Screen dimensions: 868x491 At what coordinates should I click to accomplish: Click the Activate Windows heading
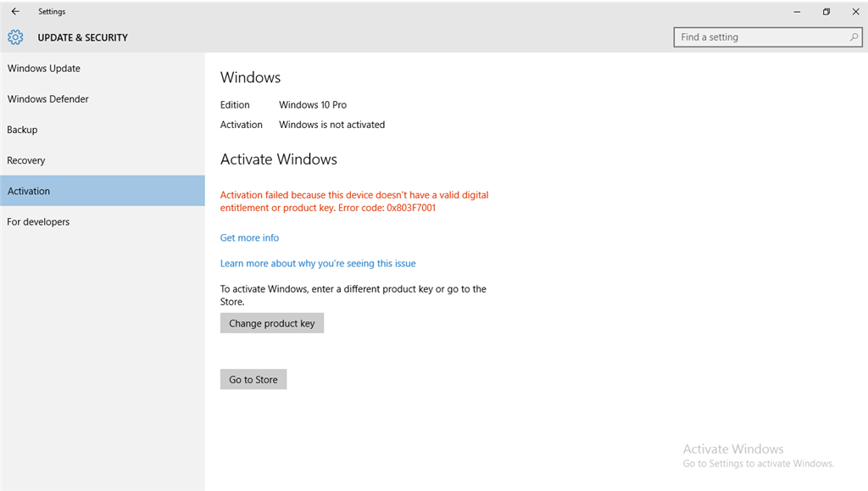[278, 159]
